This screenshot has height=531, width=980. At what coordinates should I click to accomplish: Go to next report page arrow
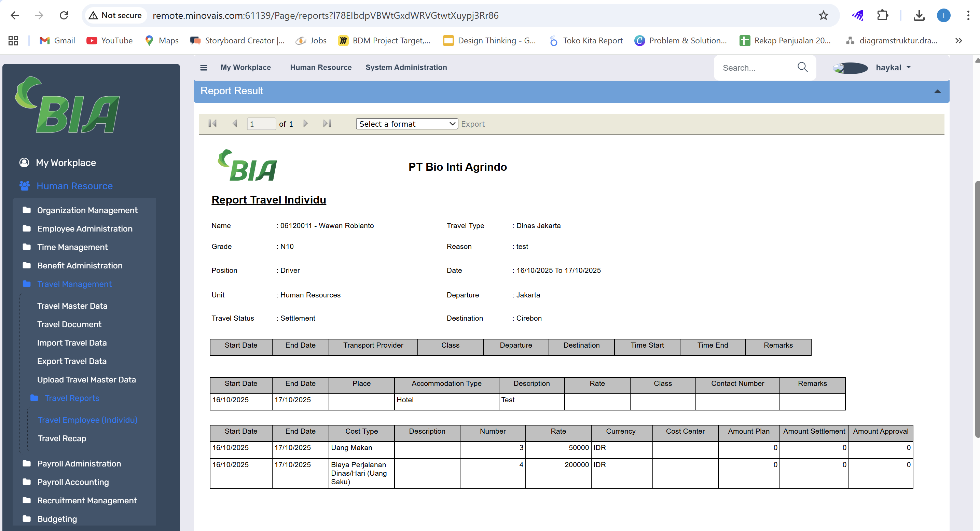point(305,124)
